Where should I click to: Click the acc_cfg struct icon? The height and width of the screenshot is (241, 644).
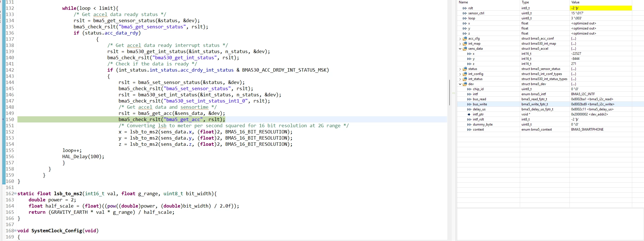pyautogui.click(x=465, y=38)
